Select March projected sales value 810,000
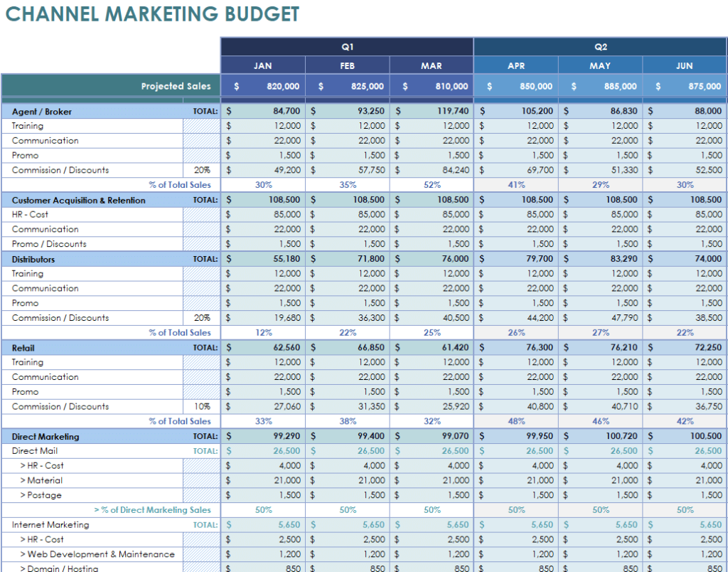 (432, 86)
